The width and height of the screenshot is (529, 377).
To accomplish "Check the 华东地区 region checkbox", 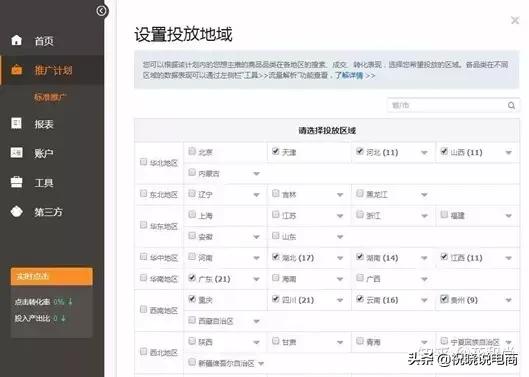I will (x=143, y=225).
